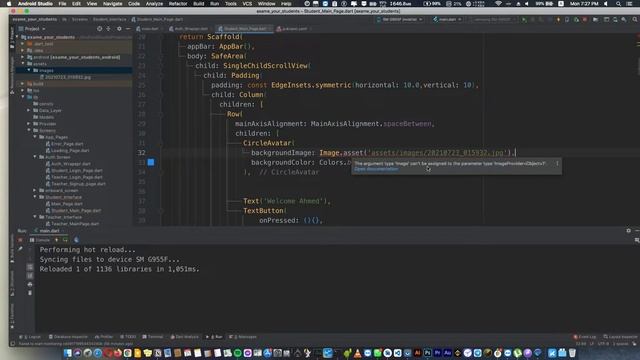Click the green Run button in the toolbar

coord(524,19)
